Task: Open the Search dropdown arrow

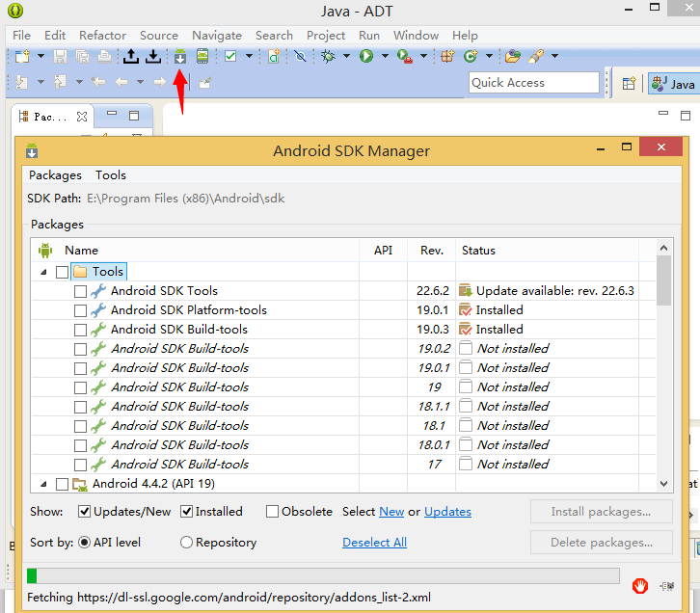Action: tap(555, 56)
